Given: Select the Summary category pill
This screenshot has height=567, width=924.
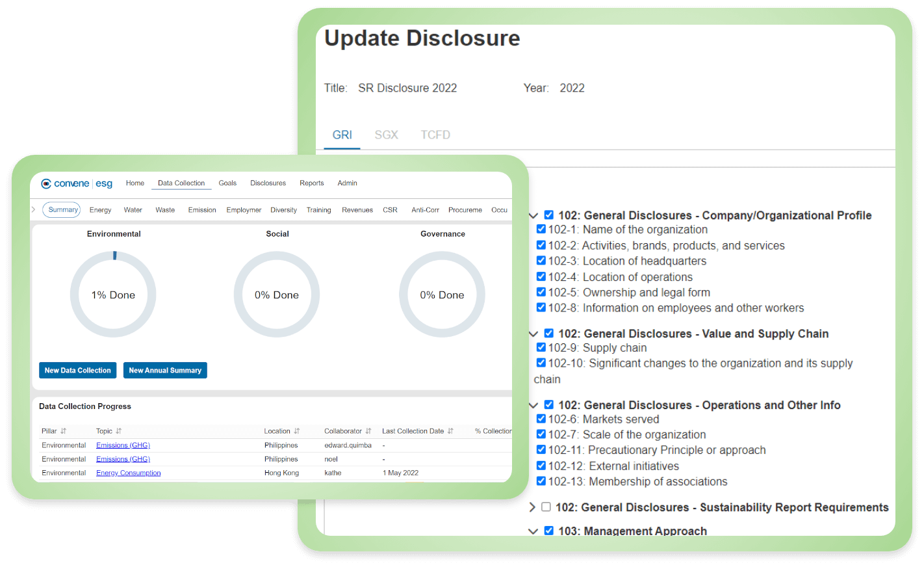Looking at the screenshot, I should (62, 210).
